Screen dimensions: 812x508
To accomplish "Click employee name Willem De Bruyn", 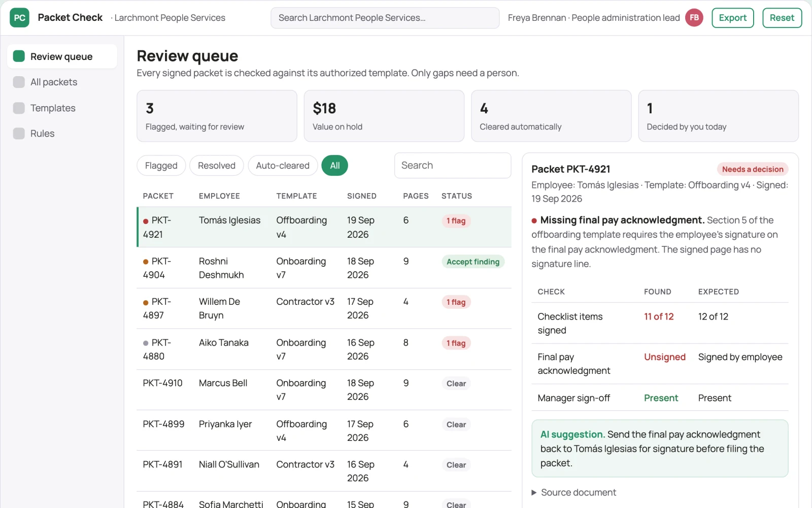I will click(x=219, y=308).
